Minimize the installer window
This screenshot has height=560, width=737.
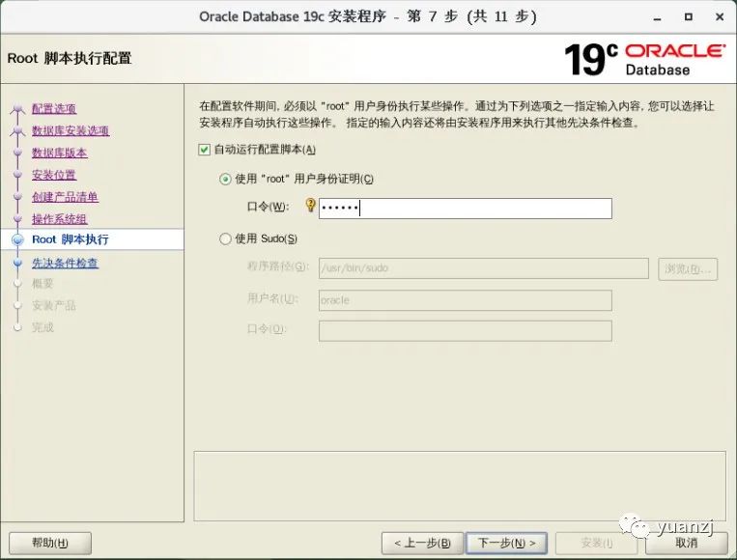[x=657, y=17]
